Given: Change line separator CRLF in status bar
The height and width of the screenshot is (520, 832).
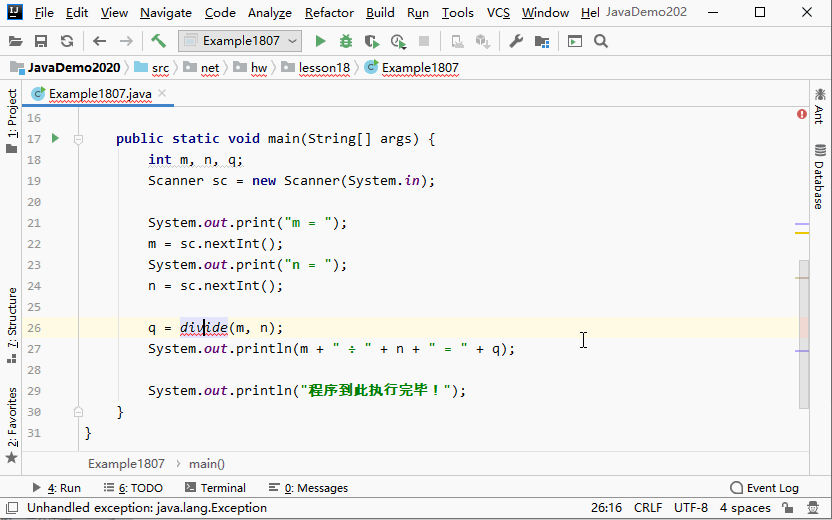Looking at the screenshot, I should (648, 508).
